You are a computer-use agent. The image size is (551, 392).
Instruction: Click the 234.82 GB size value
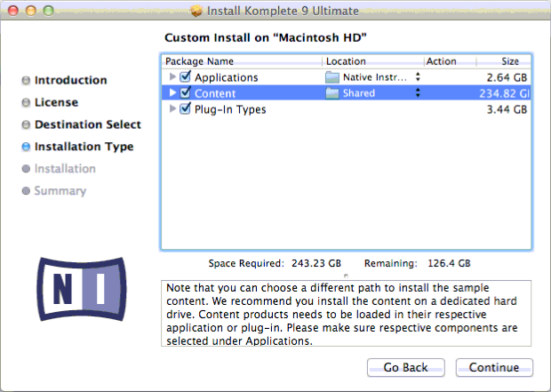504,93
